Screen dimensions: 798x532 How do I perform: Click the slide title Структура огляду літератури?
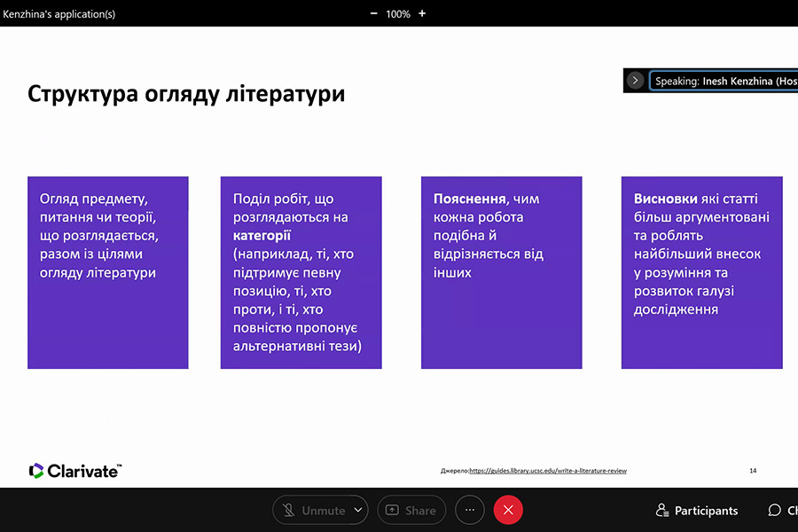pos(186,94)
